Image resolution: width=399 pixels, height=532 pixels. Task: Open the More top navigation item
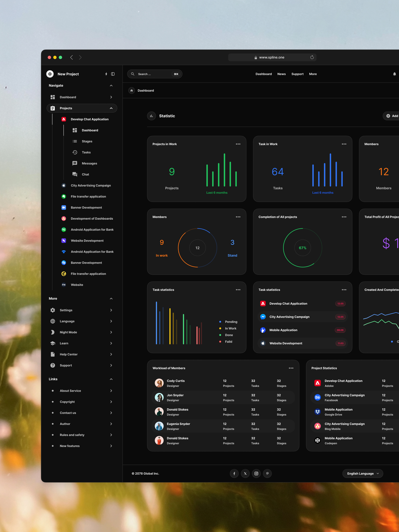coord(313,74)
